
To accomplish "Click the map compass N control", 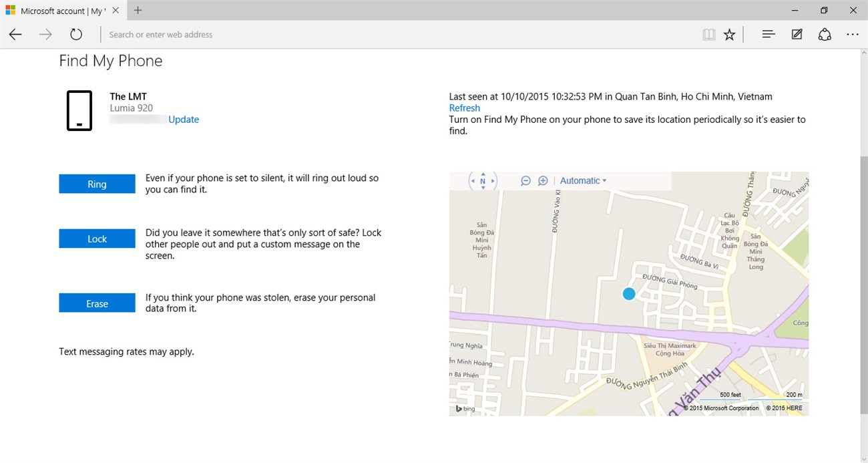I will [x=483, y=181].
